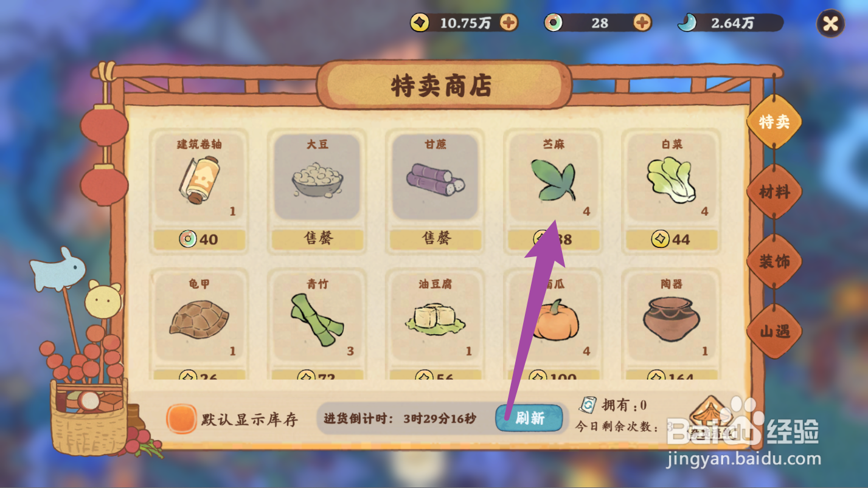Image resolution: width=868 pixels, height=488 pixels.
Task: Close the shop with X button
Action: click(x=830, y=24)
